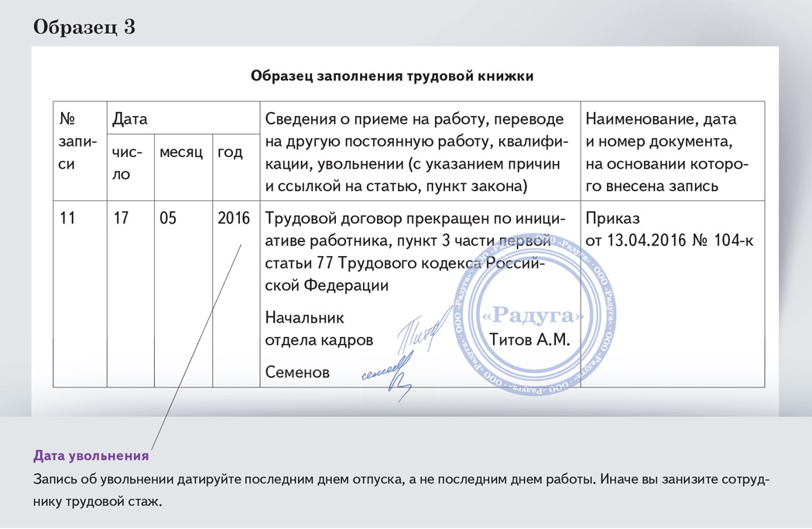The height and width of the screenshot is (529, 812).
Task: Select the year value 2016
Action: coord(234,218)
